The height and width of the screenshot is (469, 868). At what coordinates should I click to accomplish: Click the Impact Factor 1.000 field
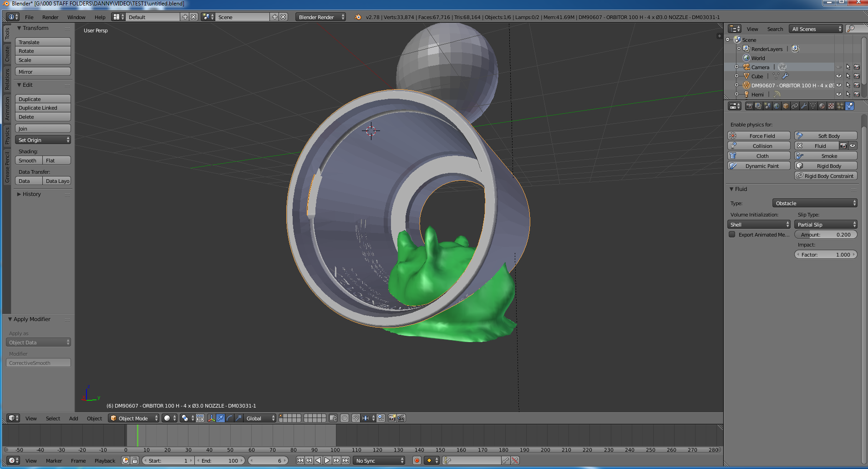(x=826, y=254)
